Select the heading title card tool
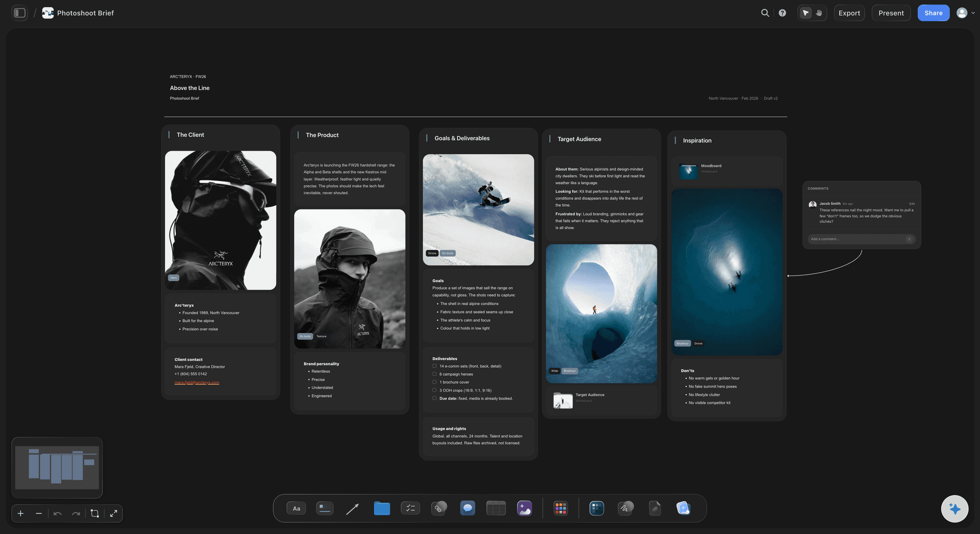Screen dimensions: 980x534 point(325,508)
